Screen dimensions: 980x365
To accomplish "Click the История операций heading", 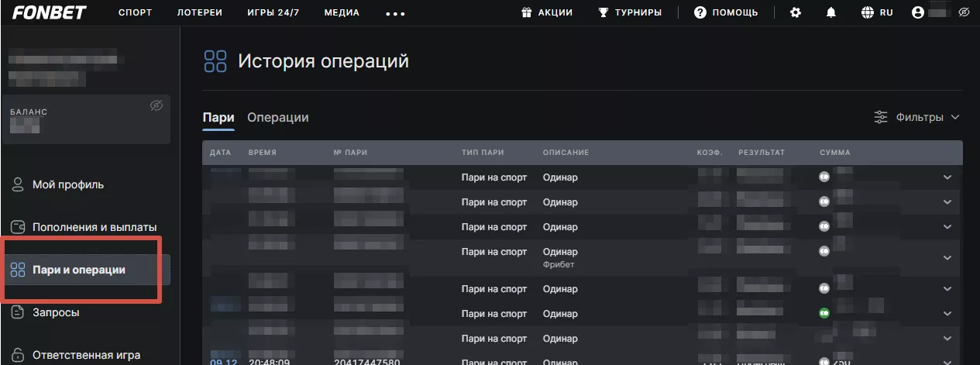I will click(323, 61).
